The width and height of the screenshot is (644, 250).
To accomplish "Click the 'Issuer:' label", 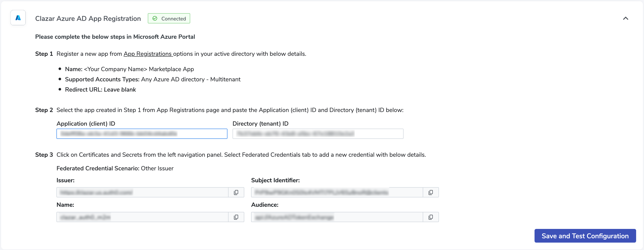I will coord(66,180).
